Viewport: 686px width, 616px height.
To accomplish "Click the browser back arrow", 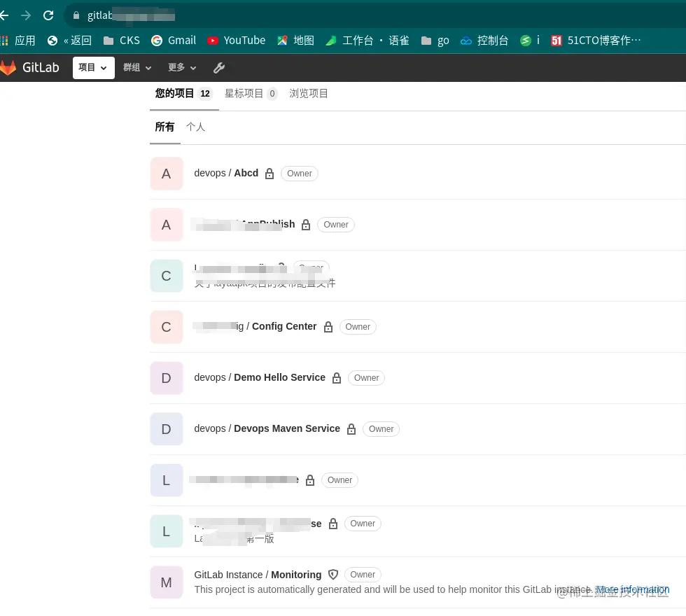I will tap(4, 15).
